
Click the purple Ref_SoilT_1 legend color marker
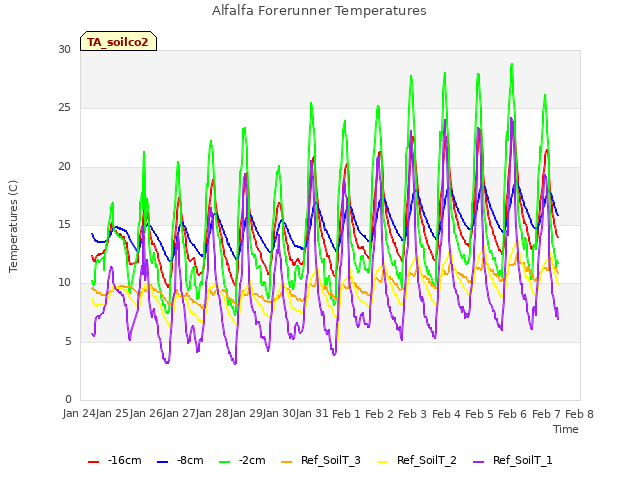(478, 462)
